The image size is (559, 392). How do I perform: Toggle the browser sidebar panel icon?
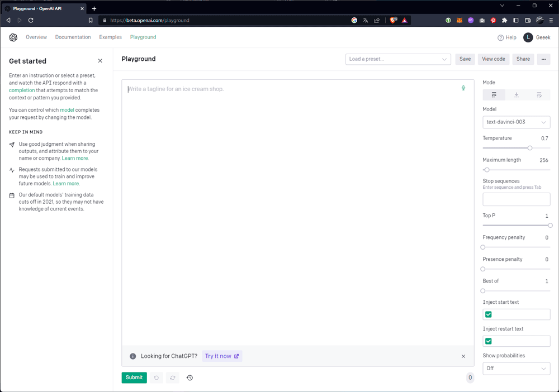point(516,20)
